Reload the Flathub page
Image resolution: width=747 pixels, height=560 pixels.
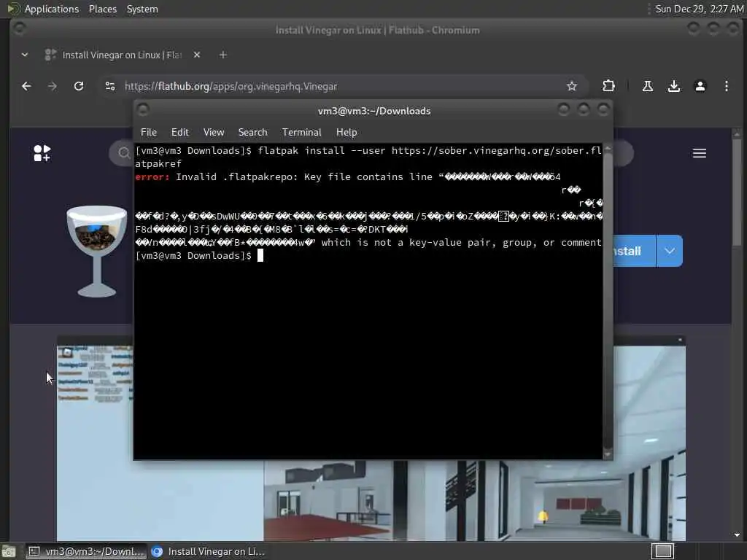tap(79, 86)
